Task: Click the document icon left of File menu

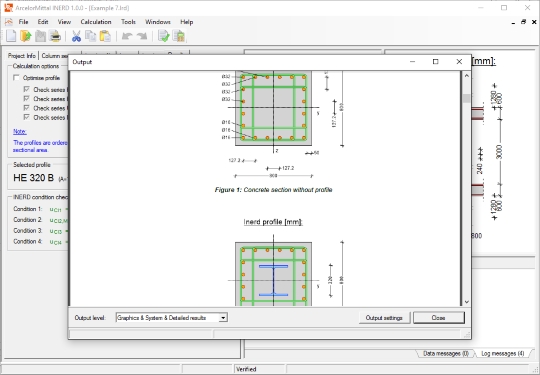Action: tap(9, 22)
